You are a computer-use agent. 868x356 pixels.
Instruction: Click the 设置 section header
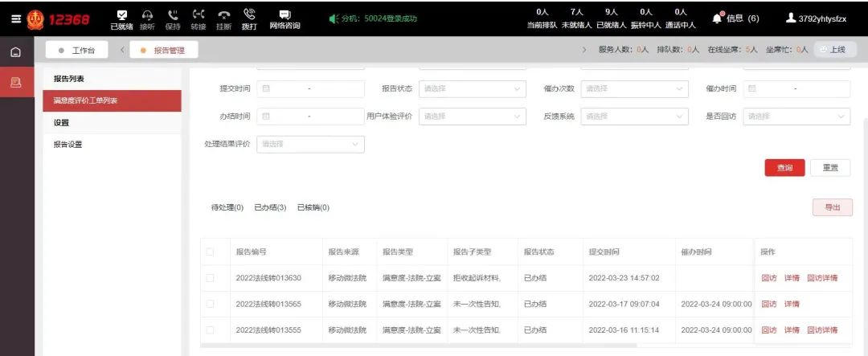[x=61, y=123]
